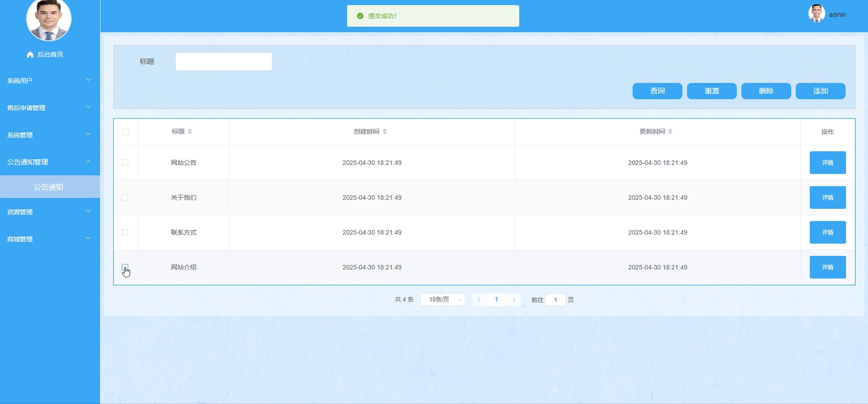The height and width of the screenshot is (404, 868).
Task: Click the admin avatar in top right
Action: pyautogui.click(x=816, y=14)
